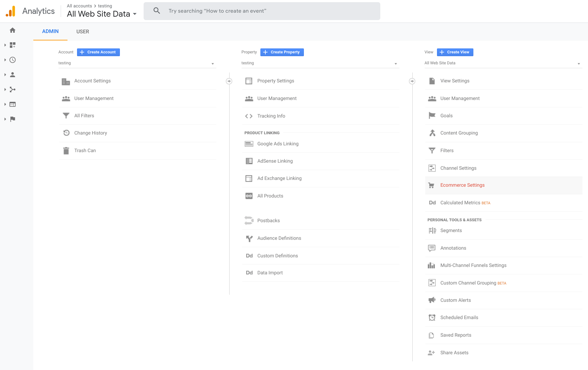Expand the Customization section arrow in sidebar
Screen dimensions: 588x370
click(5, 45)
